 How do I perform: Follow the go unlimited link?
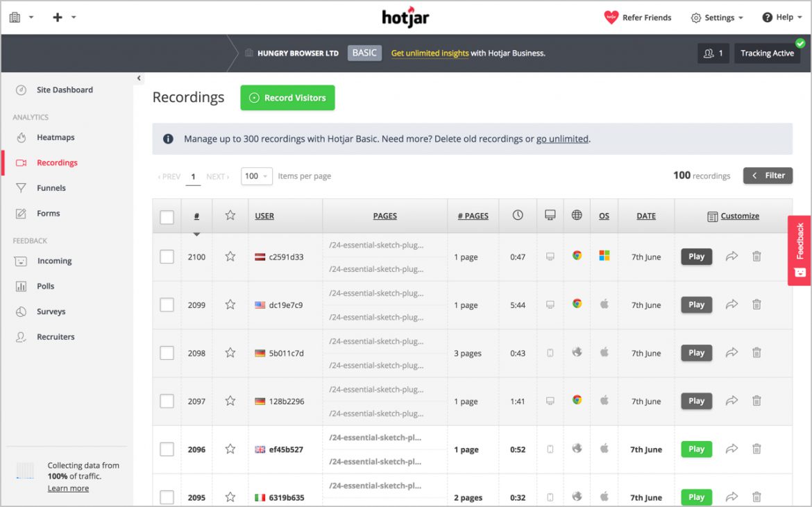point(562,139)
